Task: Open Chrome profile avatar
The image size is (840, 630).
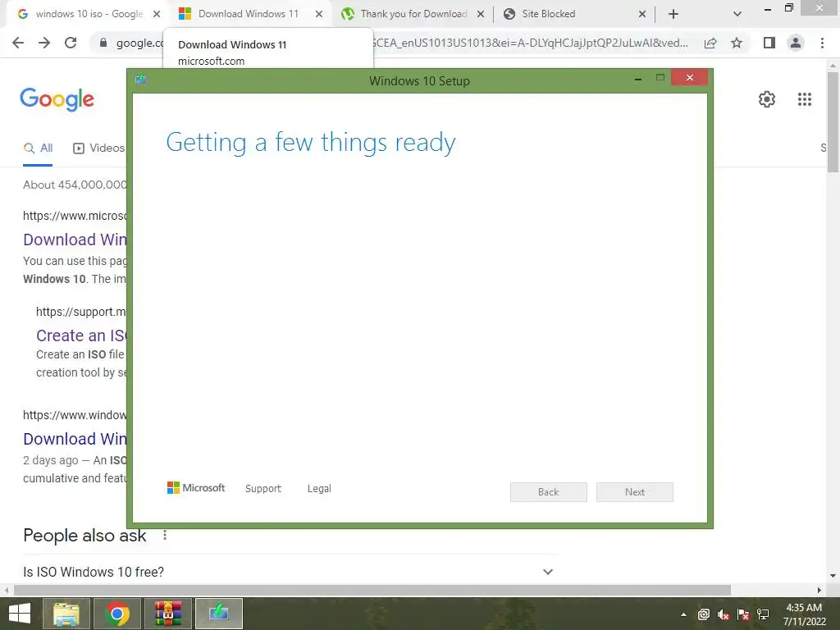Action: click(x=796, y=43)
